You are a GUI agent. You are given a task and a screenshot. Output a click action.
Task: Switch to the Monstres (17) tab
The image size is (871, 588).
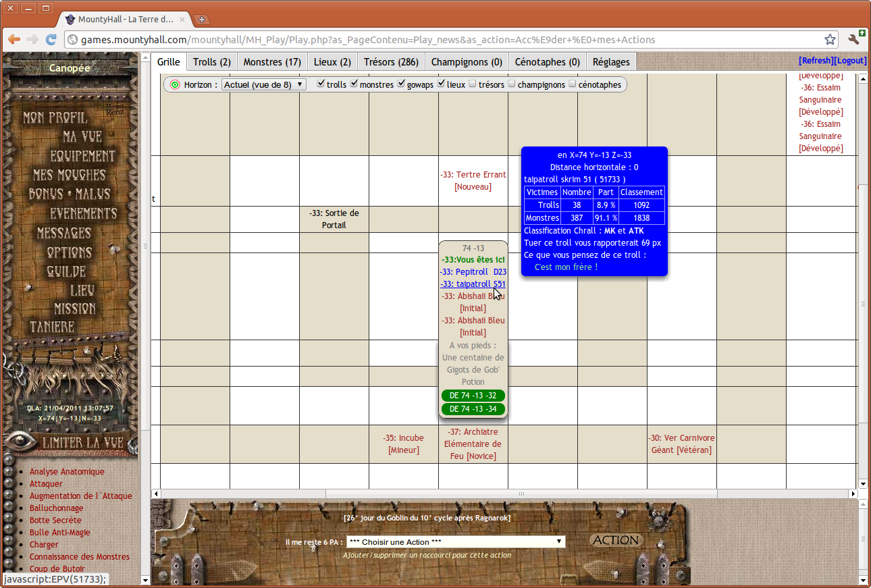point(272,62)
